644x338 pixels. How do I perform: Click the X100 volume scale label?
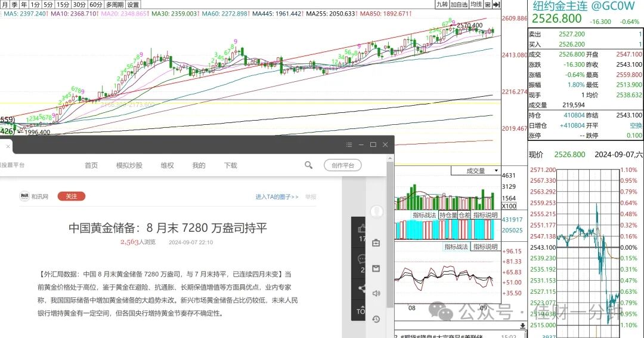pyautogui.click(x=509, y=206)
